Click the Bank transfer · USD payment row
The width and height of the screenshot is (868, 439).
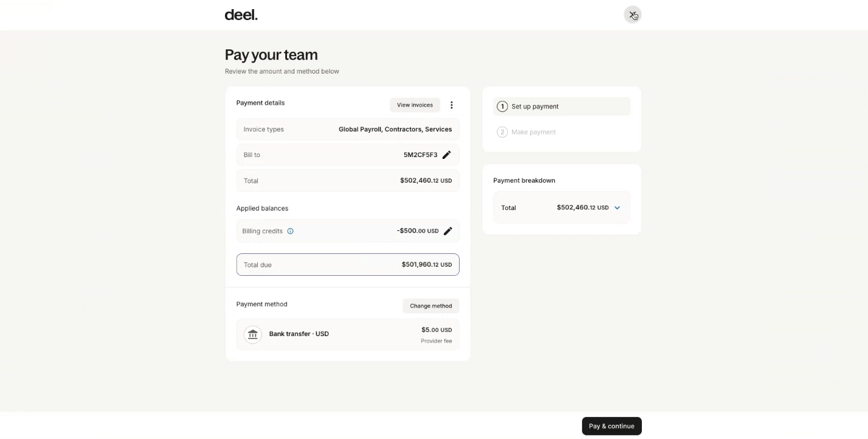(347, 334)
